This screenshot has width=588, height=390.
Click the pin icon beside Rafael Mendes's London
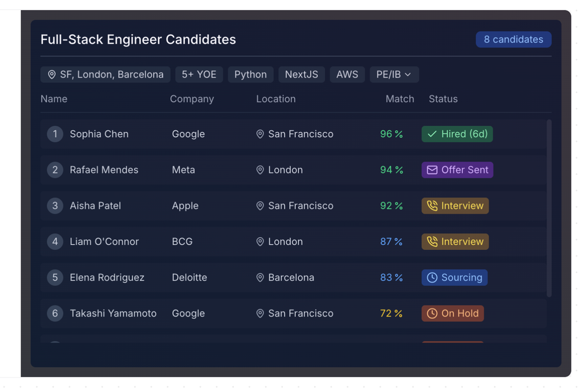click(260, 170)
